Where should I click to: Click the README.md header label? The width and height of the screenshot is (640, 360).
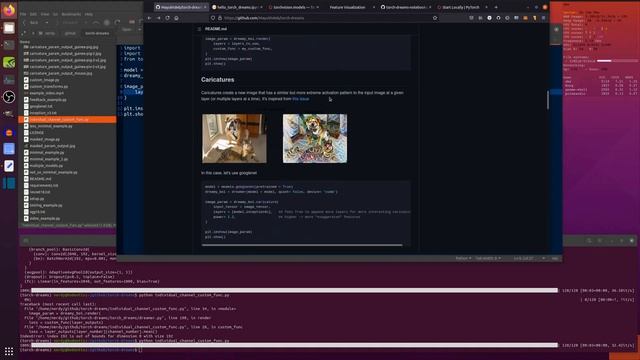(216, 29)
